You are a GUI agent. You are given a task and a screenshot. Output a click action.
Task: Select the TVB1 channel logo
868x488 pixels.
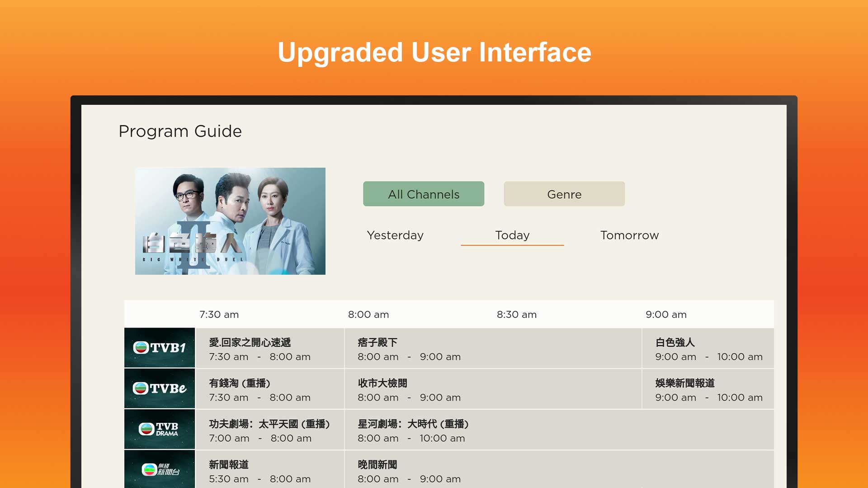[160, 347]
